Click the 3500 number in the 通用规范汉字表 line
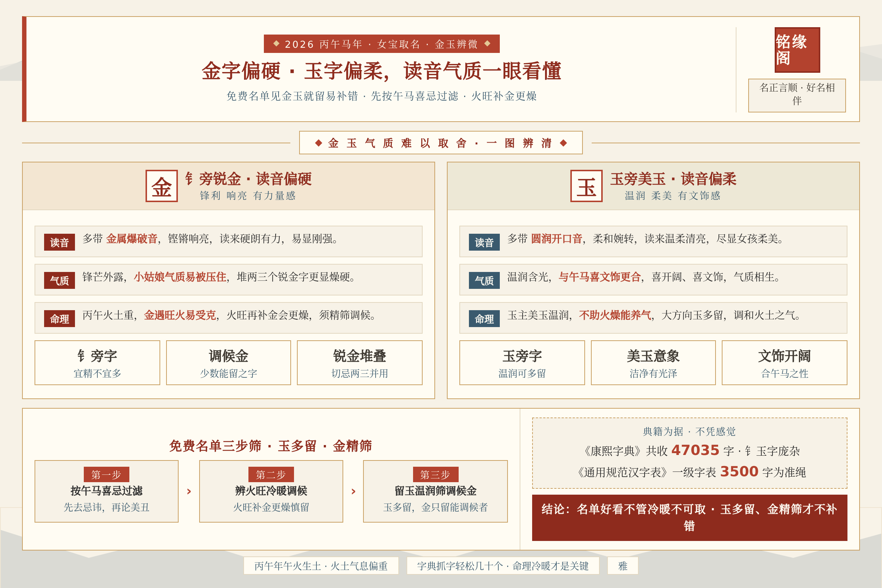The width and height of the screenshot is (882, 588). 739,472
